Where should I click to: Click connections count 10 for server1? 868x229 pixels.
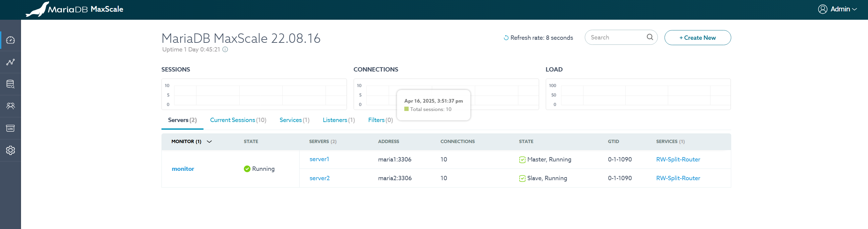coord(443,159)
